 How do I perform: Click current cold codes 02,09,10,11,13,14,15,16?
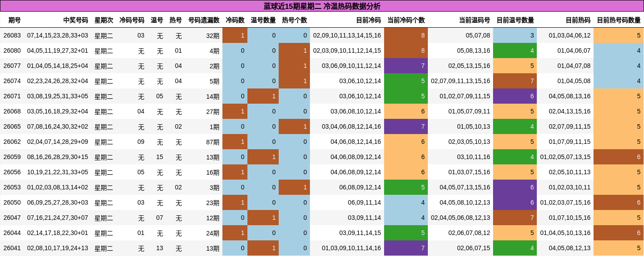[347, 35]
